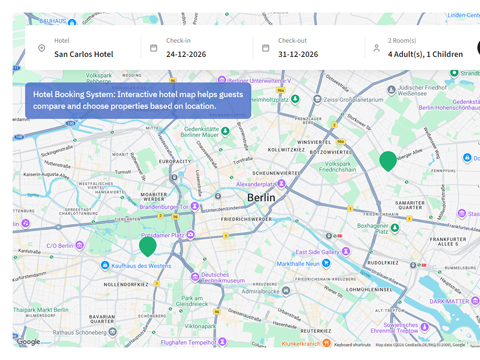Click the Deutsches Technikmuseum icon
The image size is (480, 360).
[195, 277]
